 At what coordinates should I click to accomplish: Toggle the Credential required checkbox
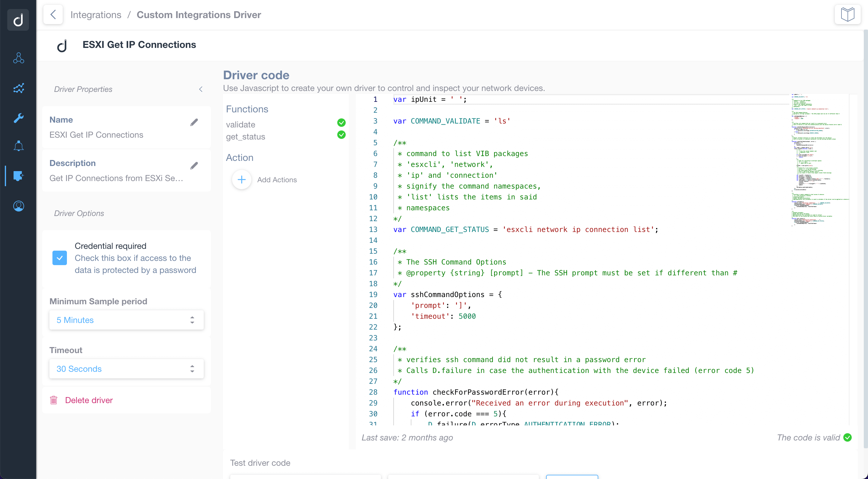click(x=60, y=258)
